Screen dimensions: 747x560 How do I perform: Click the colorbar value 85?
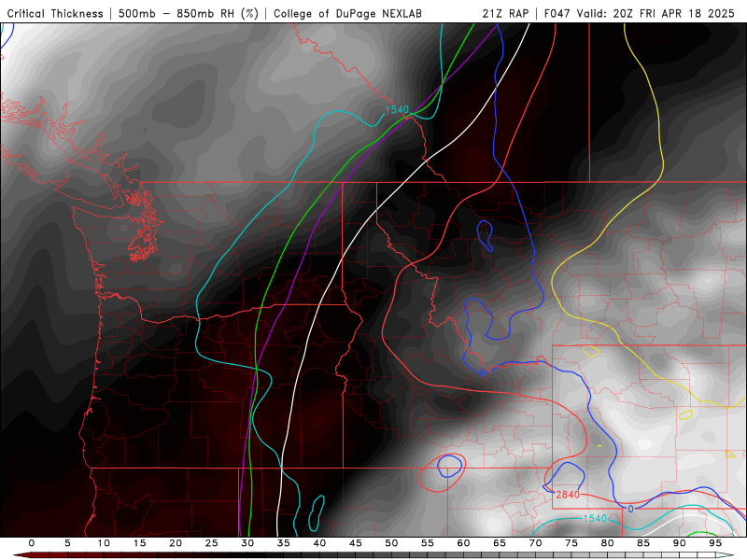pos(643,543)
